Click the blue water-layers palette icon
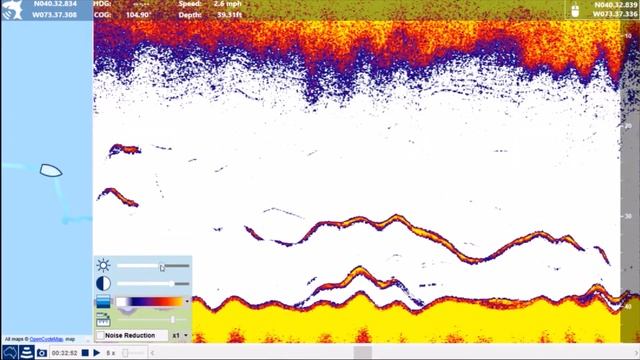This screenshot has width=640, height=360. click(103, 302)
